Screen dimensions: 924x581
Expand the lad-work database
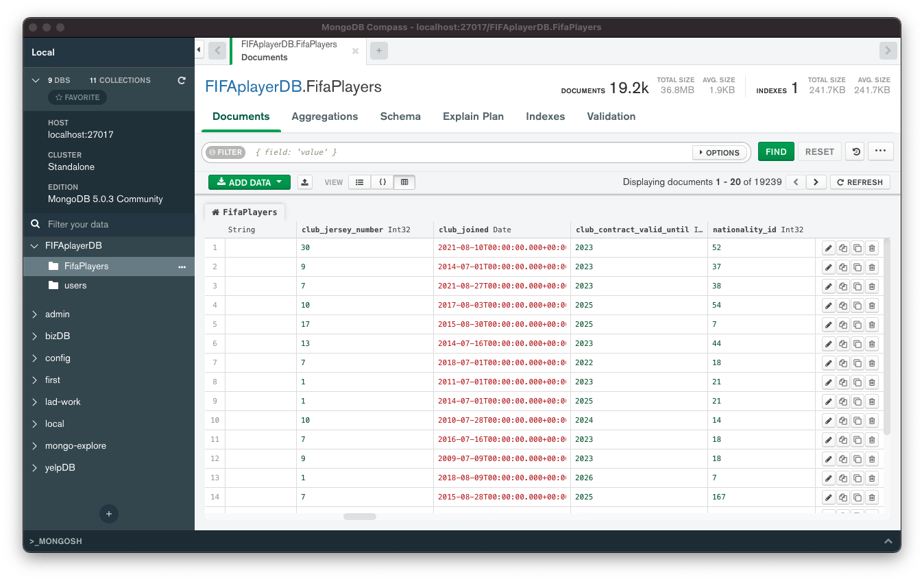coord(35,402)
